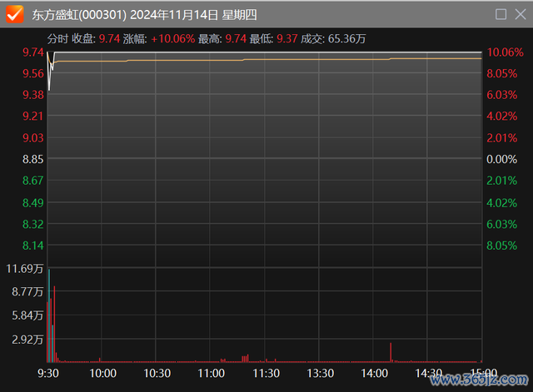Click the 8.14 price axis label
The height and width of the screenshot is (392, 533).
point(33,246)
